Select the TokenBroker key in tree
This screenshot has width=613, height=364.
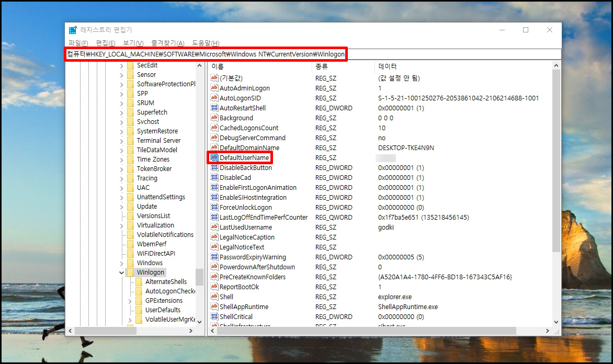point(154,168)
